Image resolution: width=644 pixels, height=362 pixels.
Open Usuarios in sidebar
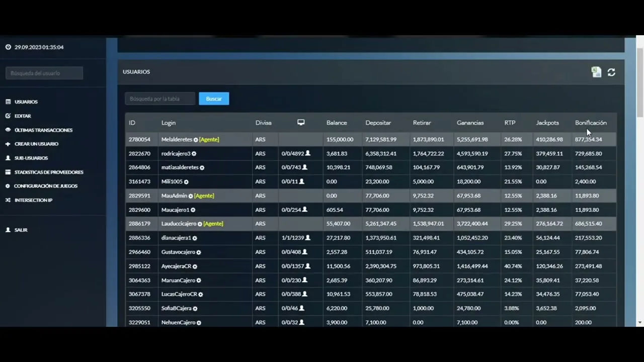point(26,102)
